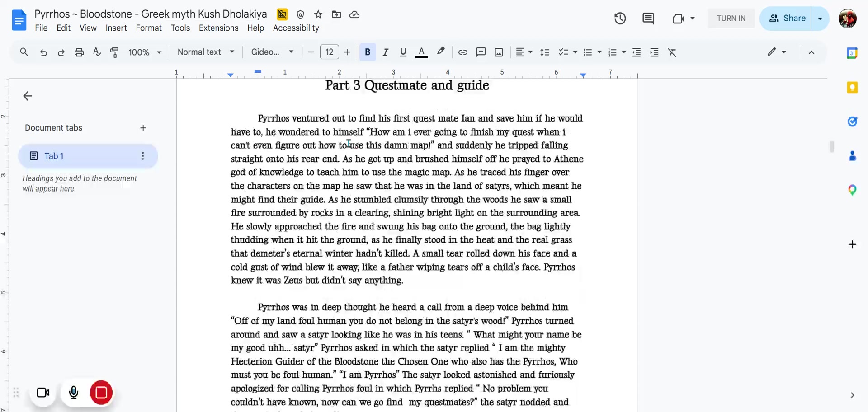Screen dimensions: 868x412
Task: Open Google Calendar side panel icon
Action: [852, 53]
